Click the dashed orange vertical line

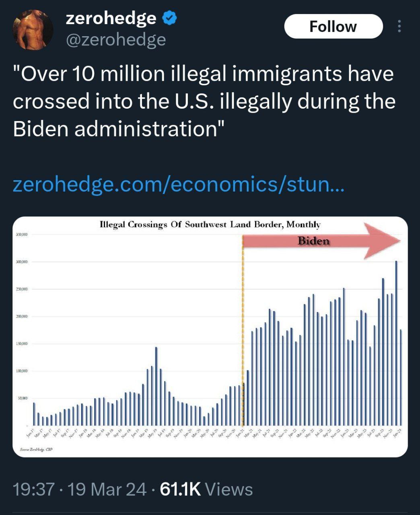point(243,330)
